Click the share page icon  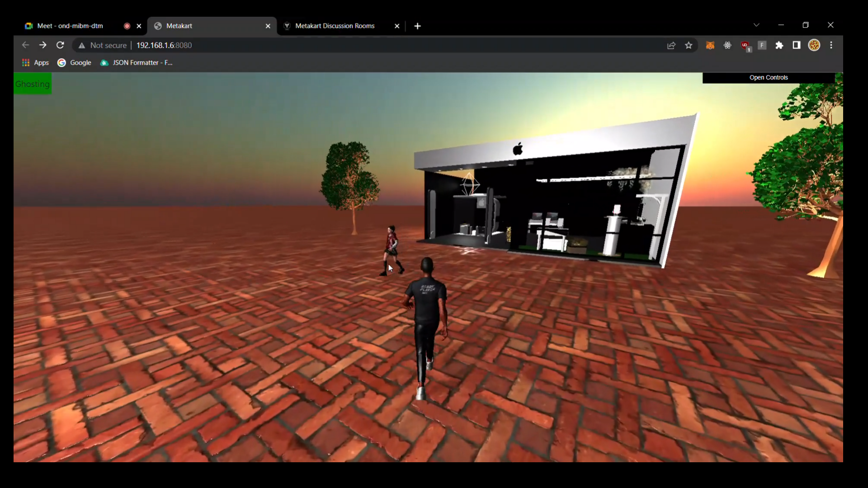pos(671,45)
